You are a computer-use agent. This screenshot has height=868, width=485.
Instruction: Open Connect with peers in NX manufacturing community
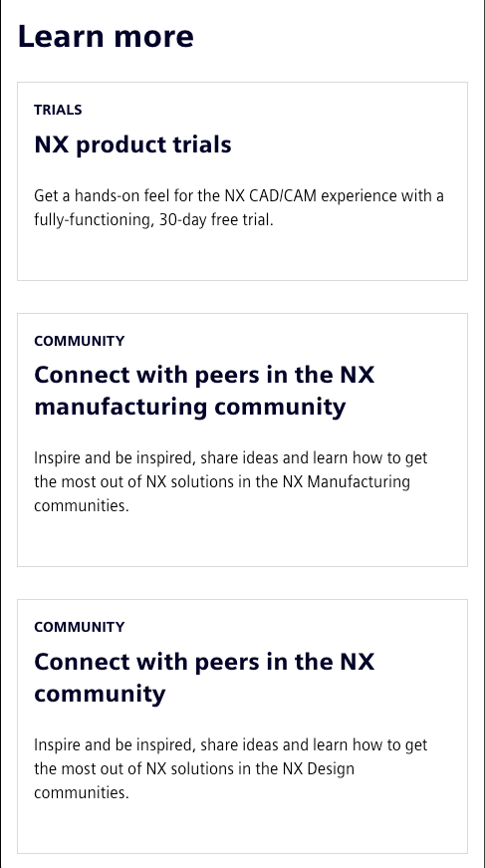(x=204, y=391)
